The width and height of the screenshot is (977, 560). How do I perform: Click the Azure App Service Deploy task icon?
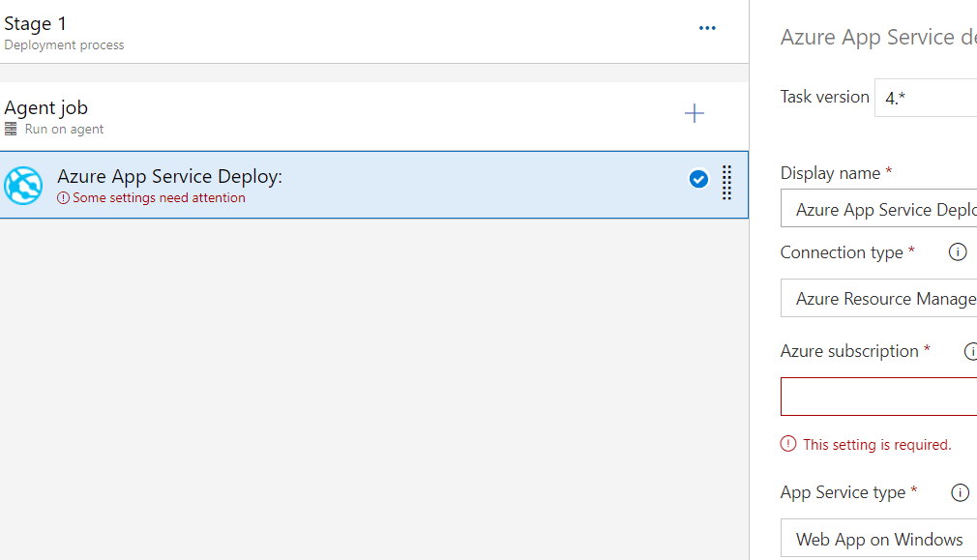click(23, 185)
